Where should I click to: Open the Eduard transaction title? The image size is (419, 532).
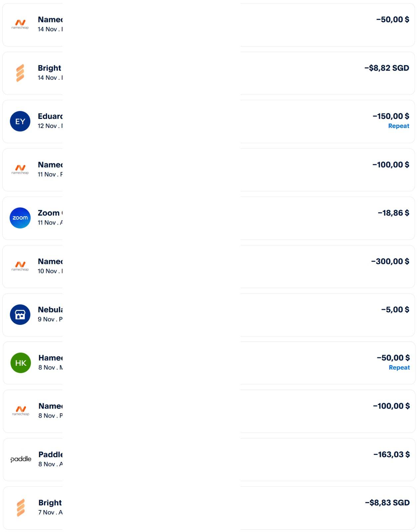tap(50, 116)
